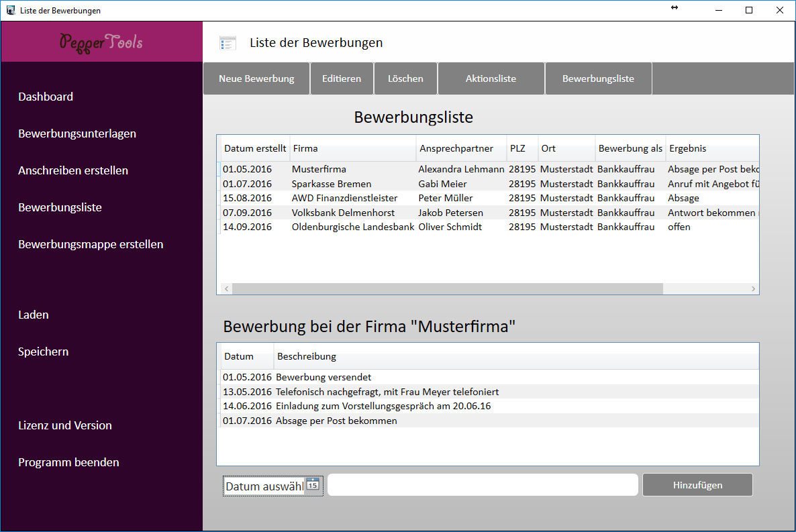Click the horizontal scrollbar thumb in the Bewerbungsliste
The image size is (796, 532).
[x=447, y=288]
